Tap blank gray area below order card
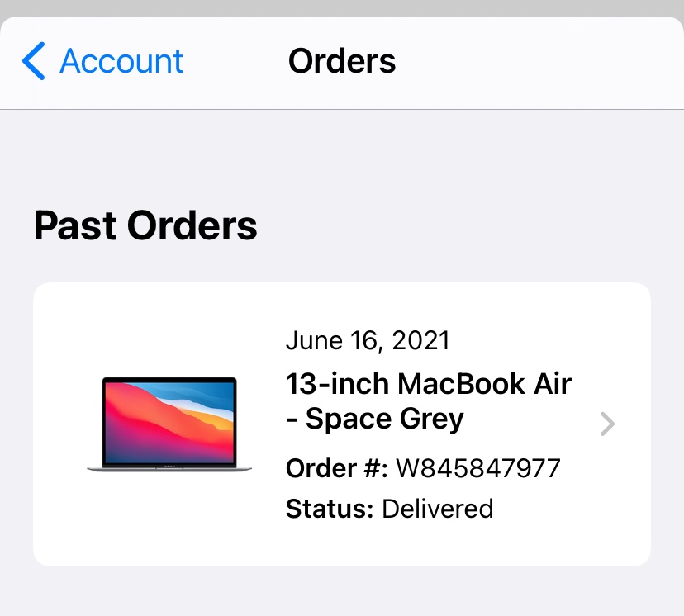684x616 pixels. point(342,592)
